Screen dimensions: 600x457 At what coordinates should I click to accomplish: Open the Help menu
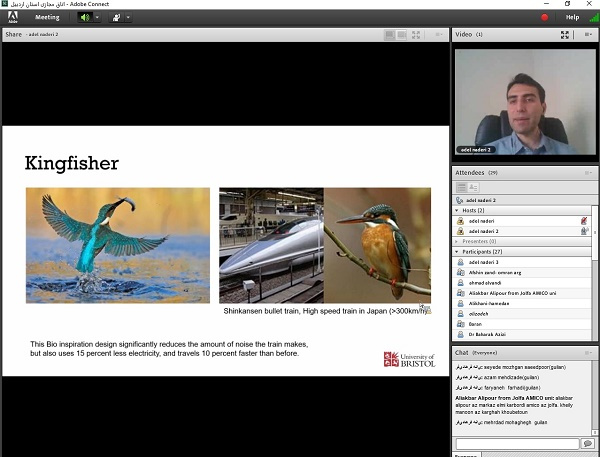tap(572, 17)
